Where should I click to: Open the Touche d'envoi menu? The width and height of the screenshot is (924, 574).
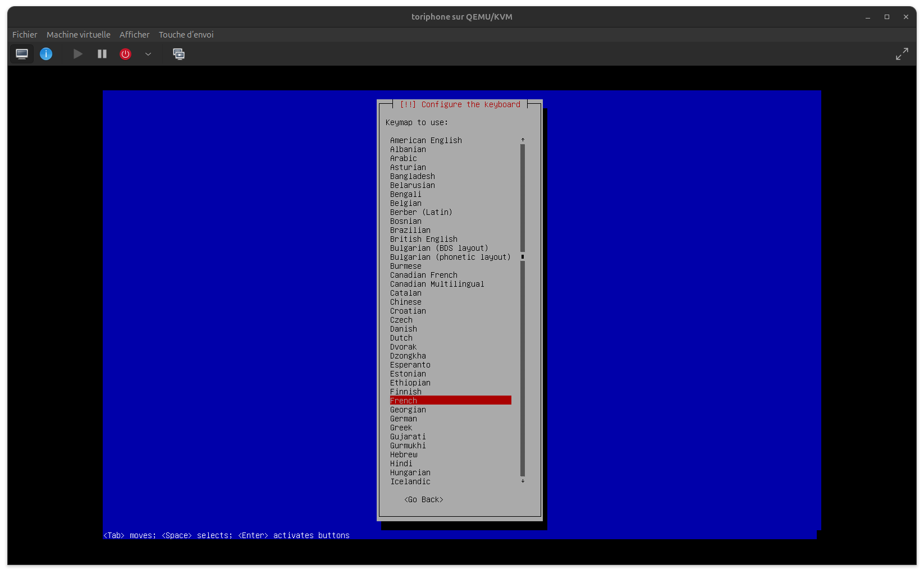[186, 35]
